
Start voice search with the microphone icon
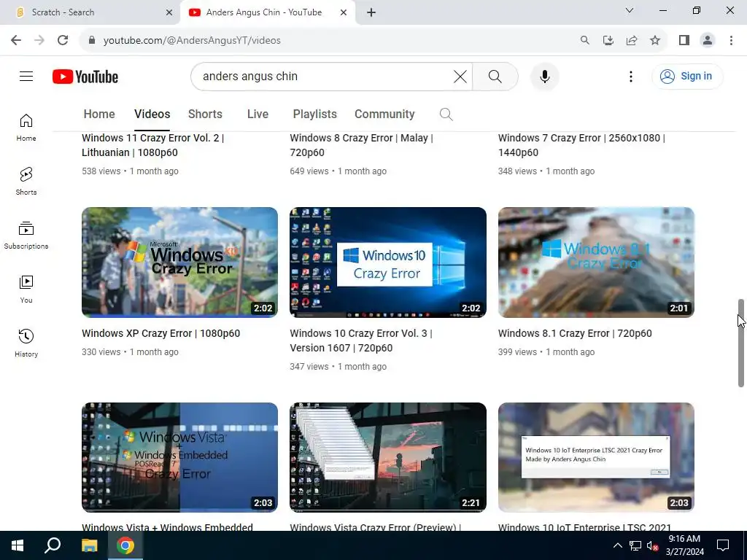click(544, 76)
